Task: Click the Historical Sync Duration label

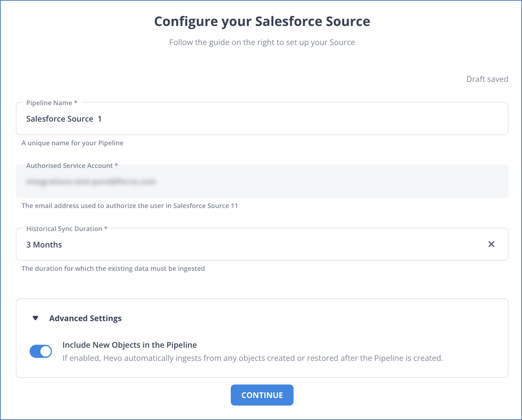Action: click(x=64, y=229)
